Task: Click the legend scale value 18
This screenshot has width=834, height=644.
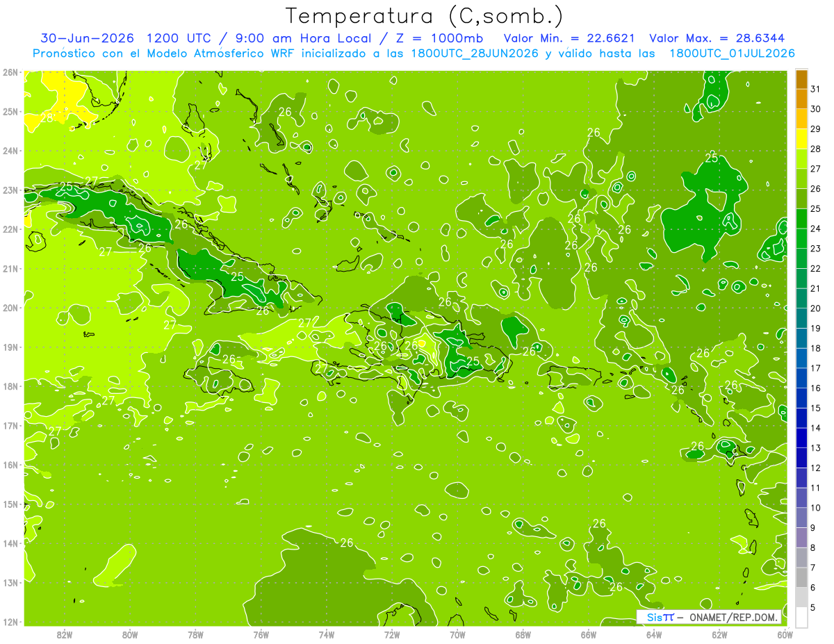Action: tap(816, 348)
